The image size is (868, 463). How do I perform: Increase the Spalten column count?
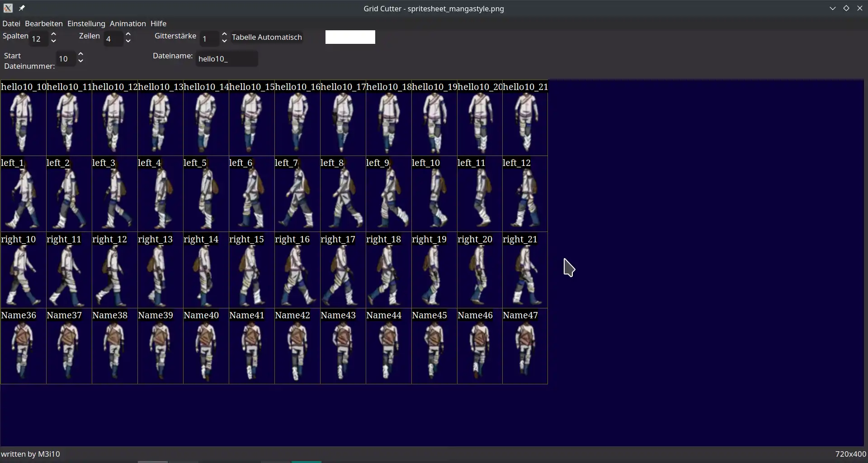(x=53, y=34)
